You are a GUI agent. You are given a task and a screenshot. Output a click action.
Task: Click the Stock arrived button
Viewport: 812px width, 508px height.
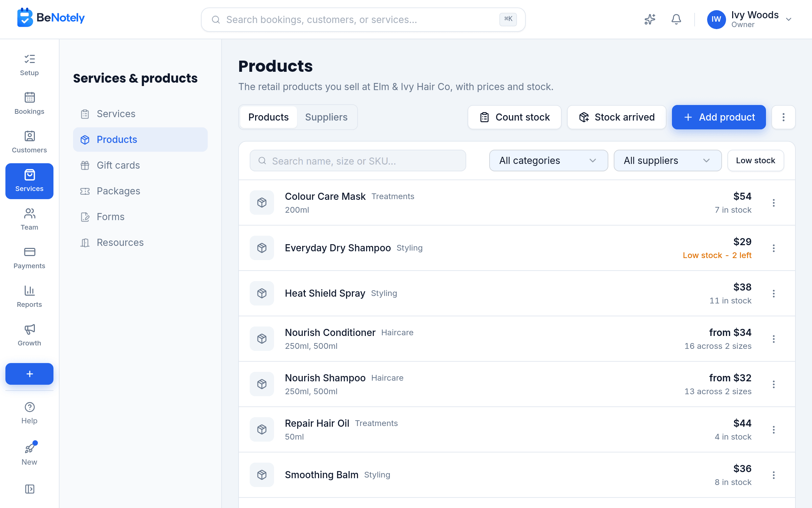point(617,117)
